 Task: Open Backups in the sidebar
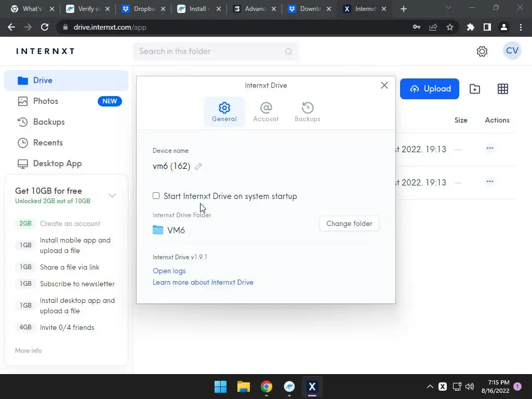[66, 122]
